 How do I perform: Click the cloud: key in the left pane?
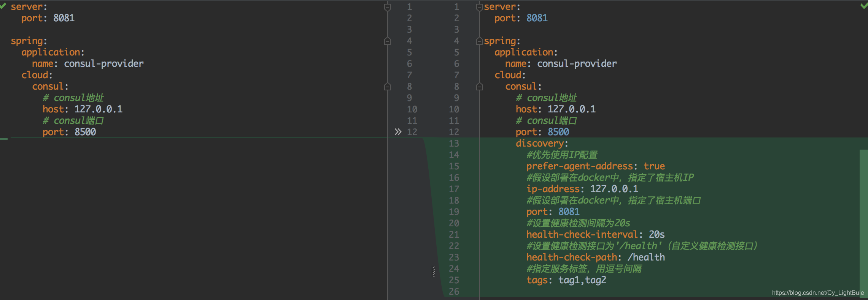[x=37, y=75]
